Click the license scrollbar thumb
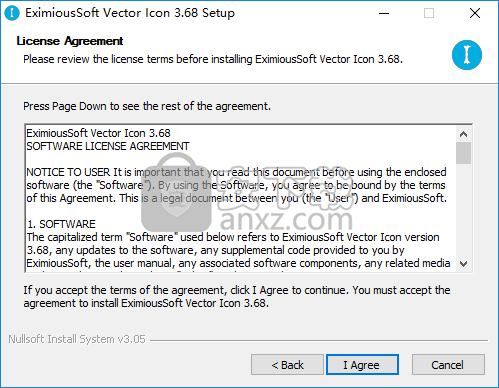 click(x=463, y=153)
